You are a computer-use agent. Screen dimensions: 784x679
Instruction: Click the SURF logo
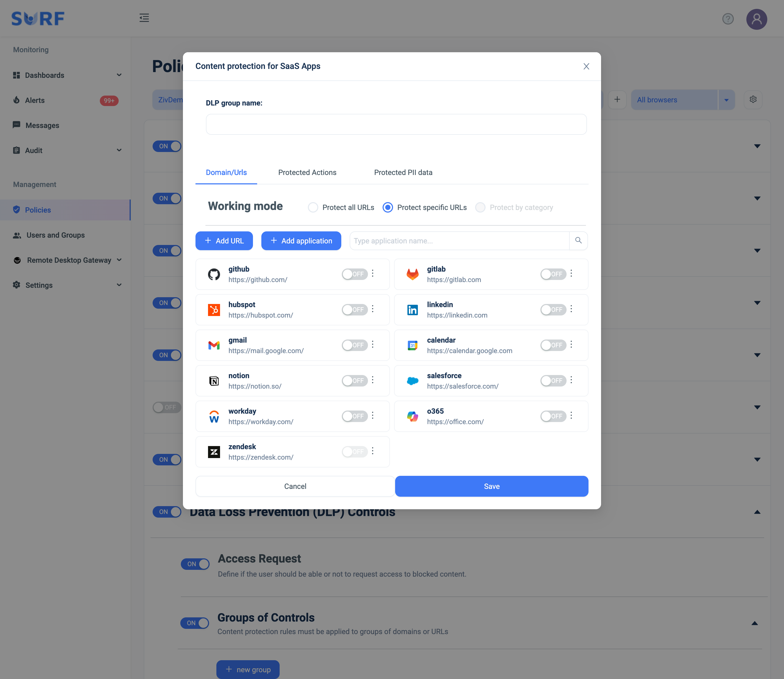pos(38,18)
